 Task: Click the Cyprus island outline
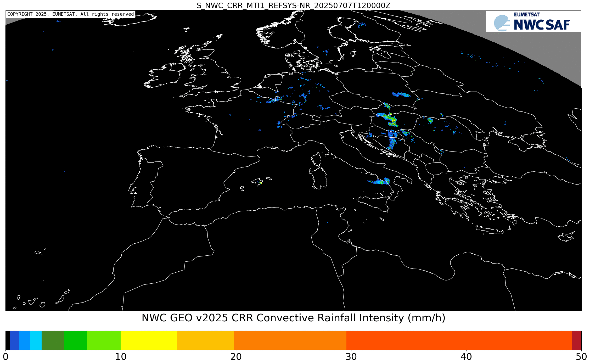(x=566, y=236)
